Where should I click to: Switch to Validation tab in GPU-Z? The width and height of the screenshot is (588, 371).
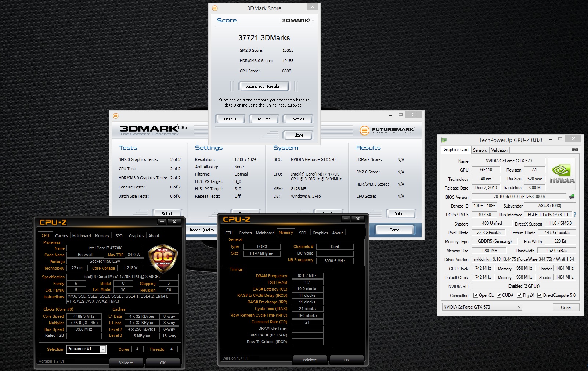(499, 150)
